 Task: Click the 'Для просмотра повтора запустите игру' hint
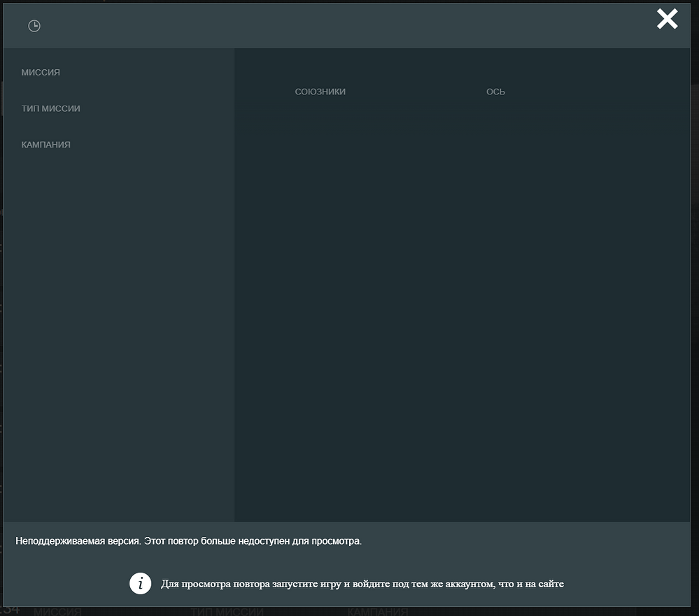click(362, 584)
